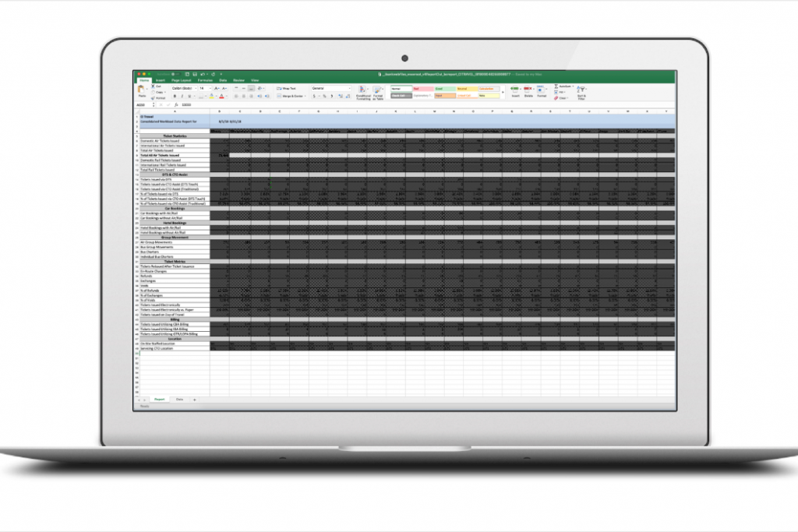The height and width of the screenshot is (532, 798).
Task: Open Sort & Filter menu
Action: (581, 92)
